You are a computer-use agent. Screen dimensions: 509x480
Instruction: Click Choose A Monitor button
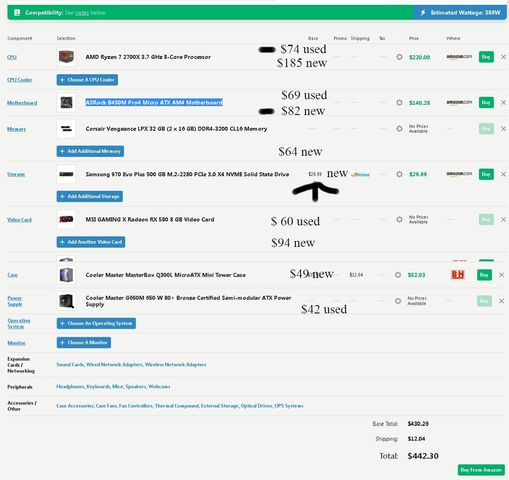(84, 342)
